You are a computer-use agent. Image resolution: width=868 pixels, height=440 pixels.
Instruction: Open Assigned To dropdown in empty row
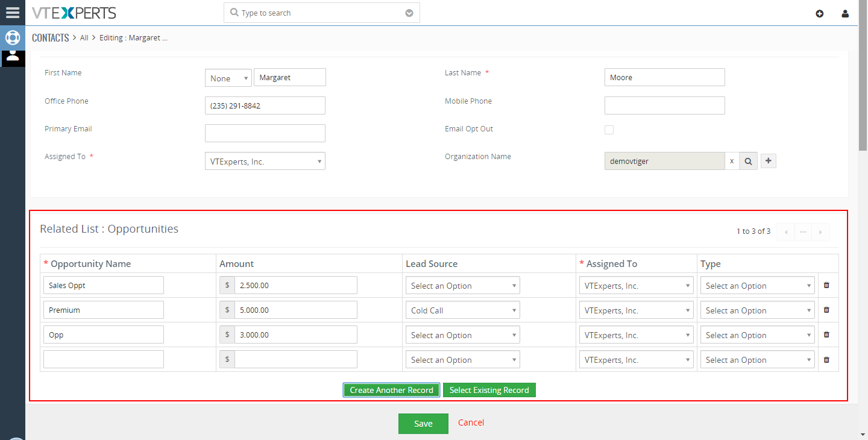tap(637, 360)
